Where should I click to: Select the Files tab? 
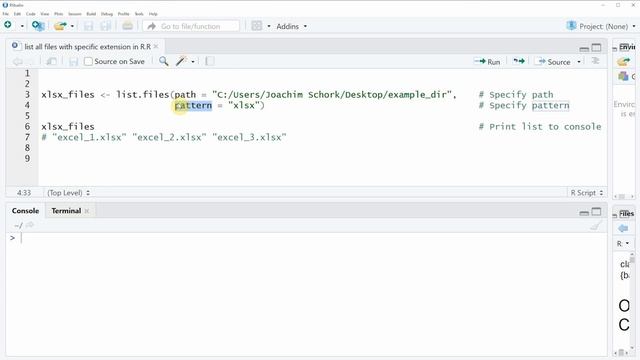point(626,213)
